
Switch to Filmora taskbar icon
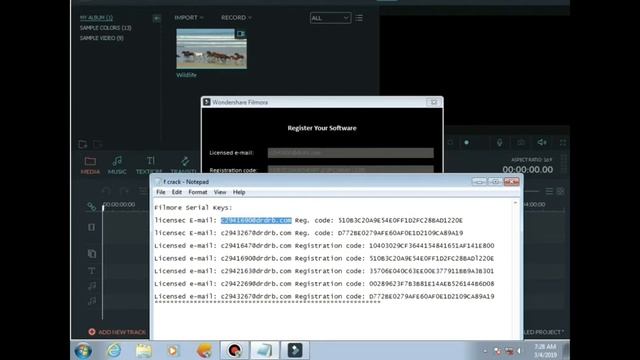pos(295,350)
